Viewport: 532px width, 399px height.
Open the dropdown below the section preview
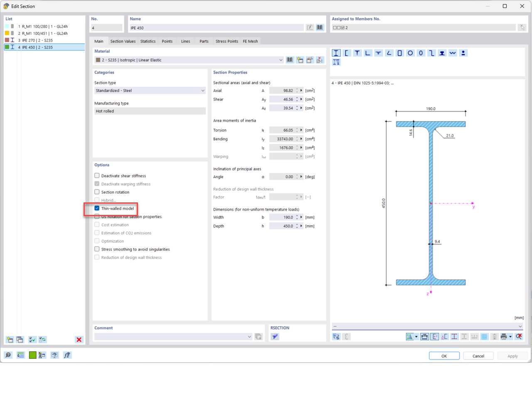pyautogui.click(x=520, y=326)
